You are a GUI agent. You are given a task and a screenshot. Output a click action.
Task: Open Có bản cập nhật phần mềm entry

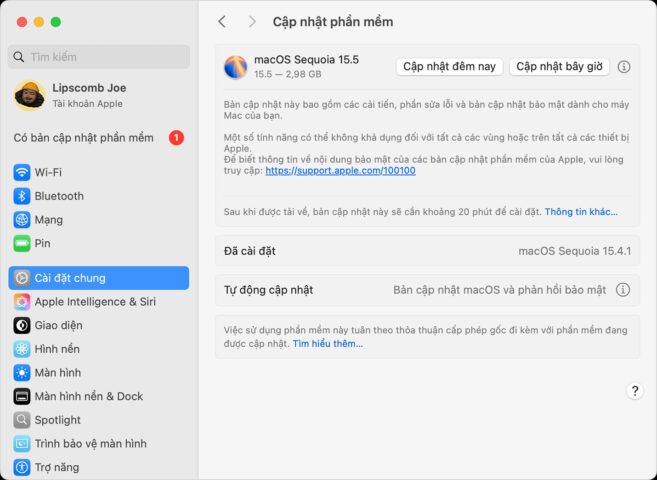(98, 138)
